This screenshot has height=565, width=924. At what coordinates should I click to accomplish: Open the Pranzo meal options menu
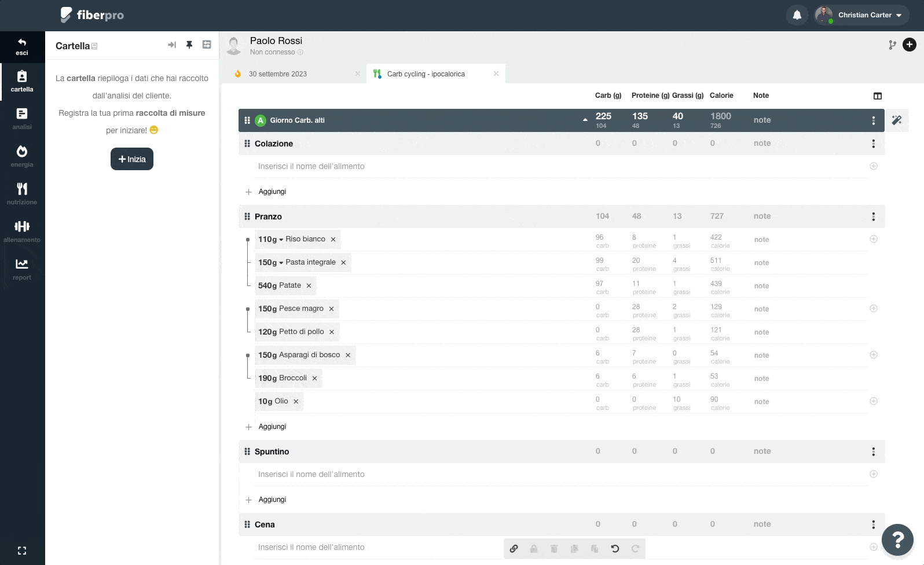[x=874, y=217]
